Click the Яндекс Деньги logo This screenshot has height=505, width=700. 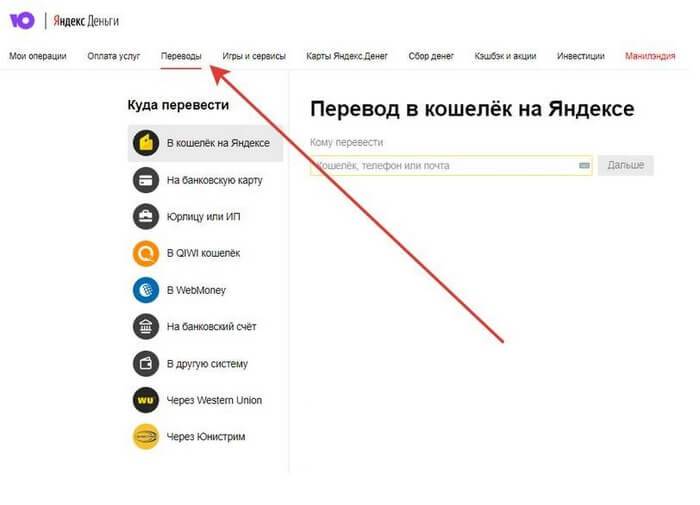point(83,21)
